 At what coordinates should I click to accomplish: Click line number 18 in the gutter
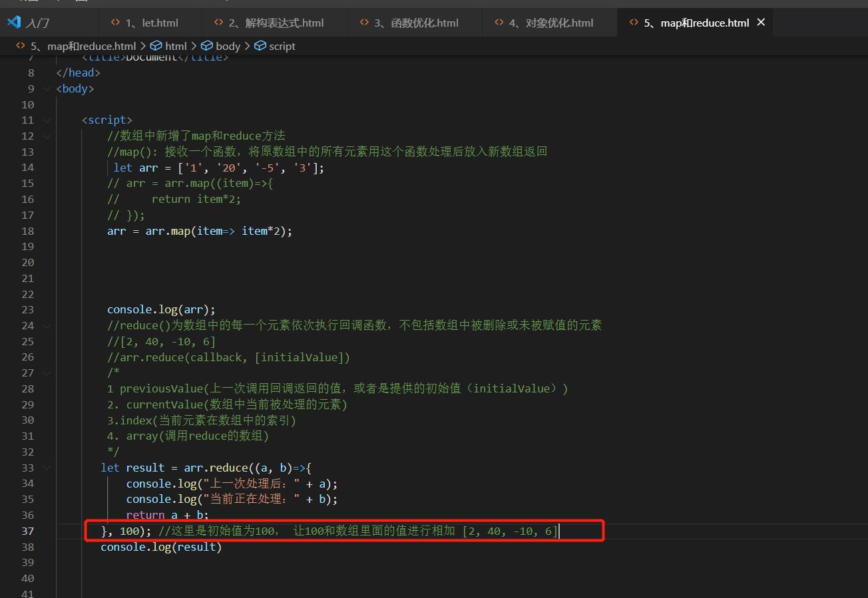[x=27, y=231]
